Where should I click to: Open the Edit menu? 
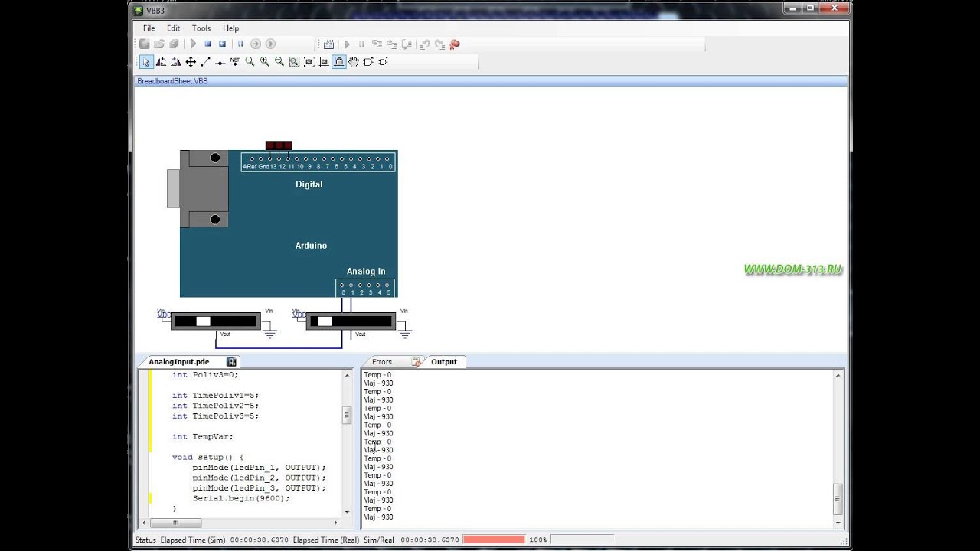coord(173,28)
